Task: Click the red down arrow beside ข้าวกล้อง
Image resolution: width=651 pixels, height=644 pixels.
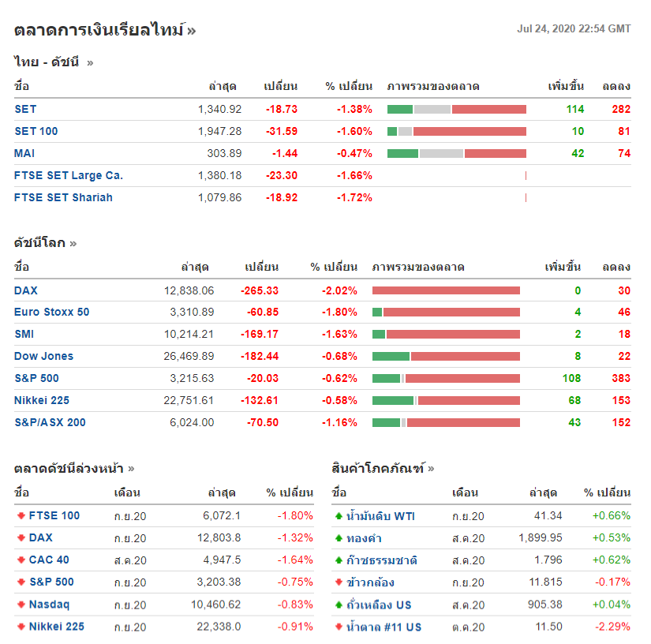Action: pyautogui.click(x=339, y=582)
